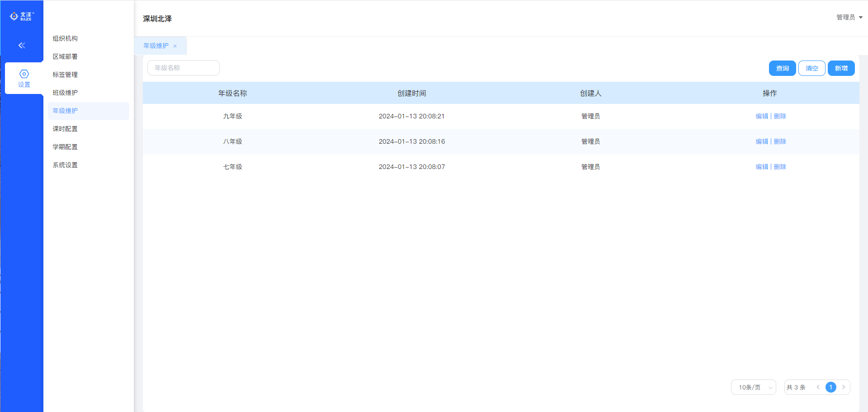Edit the 九年级 row
This screenshot has width=868, height=412.
(x=762, y=116)
